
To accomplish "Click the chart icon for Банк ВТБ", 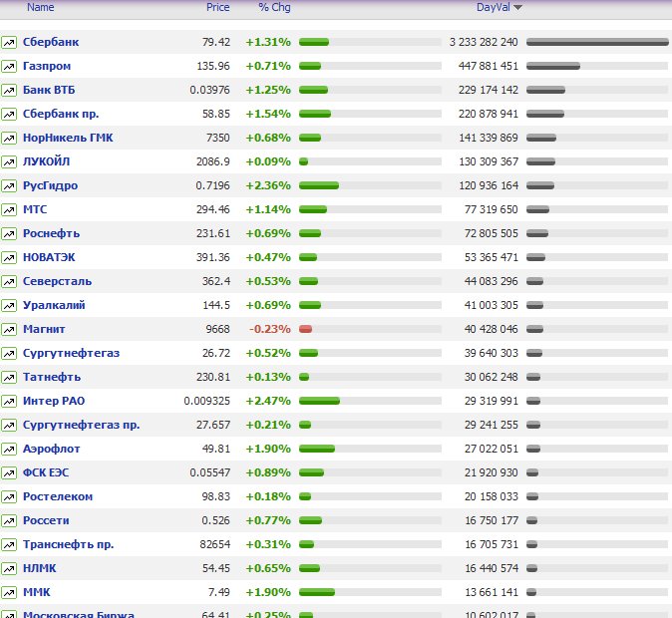I will (9, 90).
